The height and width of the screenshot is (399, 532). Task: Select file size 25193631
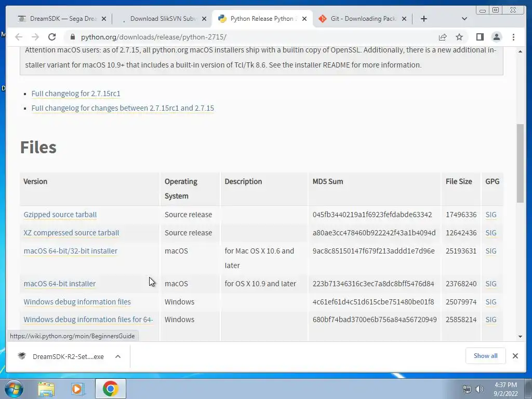461,251
